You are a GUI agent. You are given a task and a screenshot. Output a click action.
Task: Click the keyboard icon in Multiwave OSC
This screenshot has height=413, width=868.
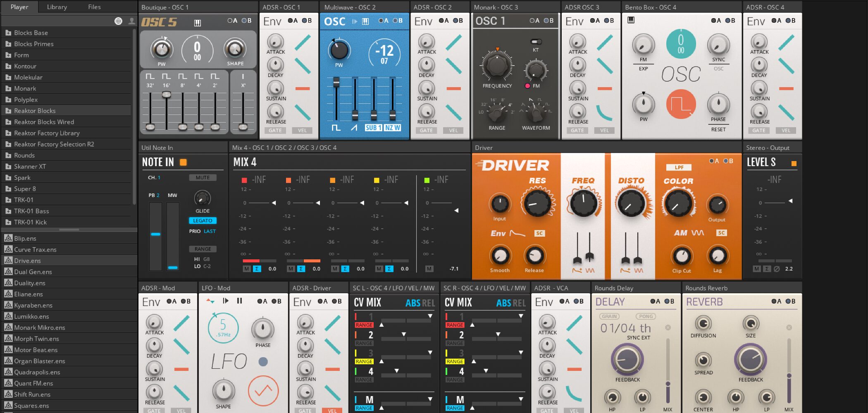click(365, 21)
